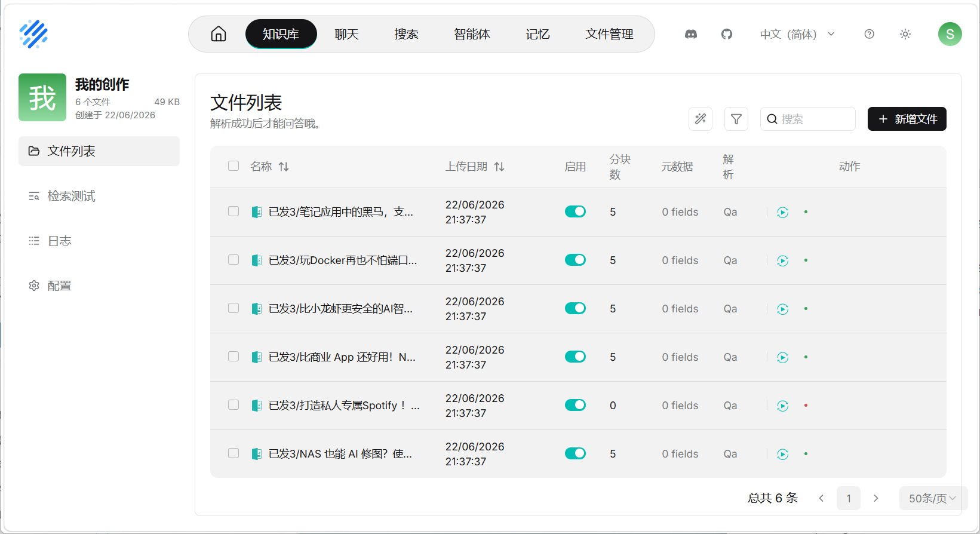980x534 pixels.
Task: Check the 笔记应用中的黑马 file checkbox
Action: coord(234,211)
